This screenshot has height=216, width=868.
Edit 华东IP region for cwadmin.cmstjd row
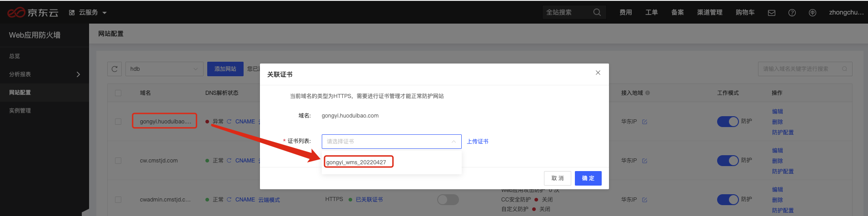click(x=644, y=200)
